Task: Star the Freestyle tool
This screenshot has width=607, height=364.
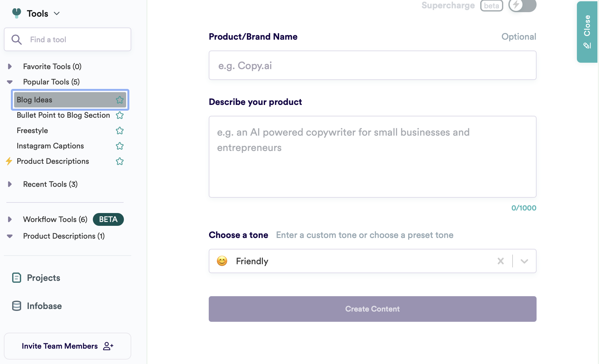Action: (120, 131)
